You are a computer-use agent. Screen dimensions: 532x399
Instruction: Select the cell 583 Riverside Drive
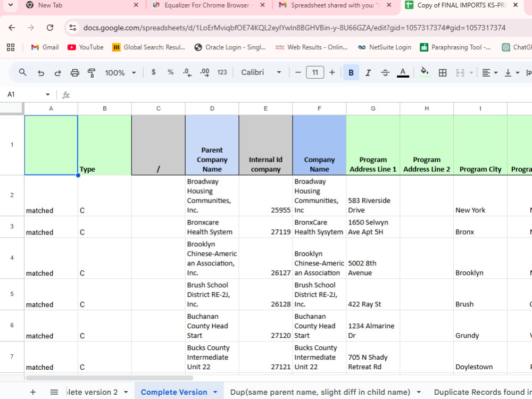[x=373, y=196]
